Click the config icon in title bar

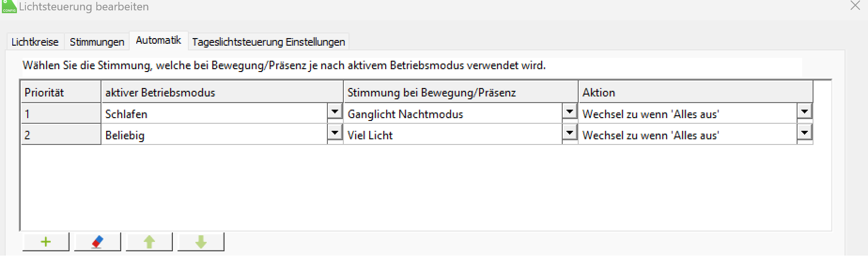9,7
